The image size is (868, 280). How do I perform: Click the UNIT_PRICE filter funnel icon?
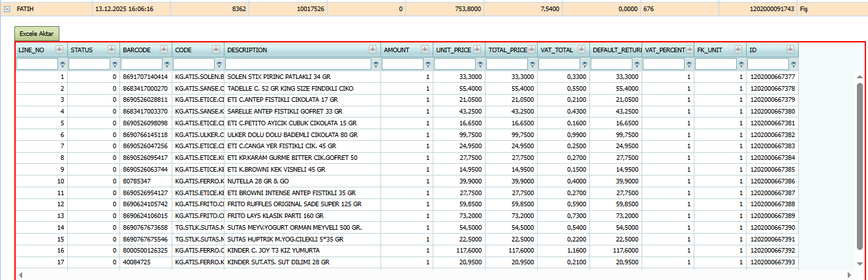click(x=480, y=65)
